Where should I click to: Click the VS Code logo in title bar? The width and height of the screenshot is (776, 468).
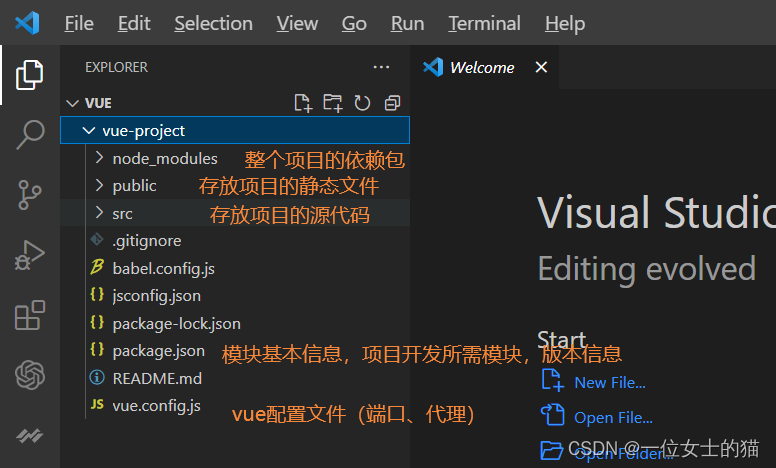pos(27,23)
